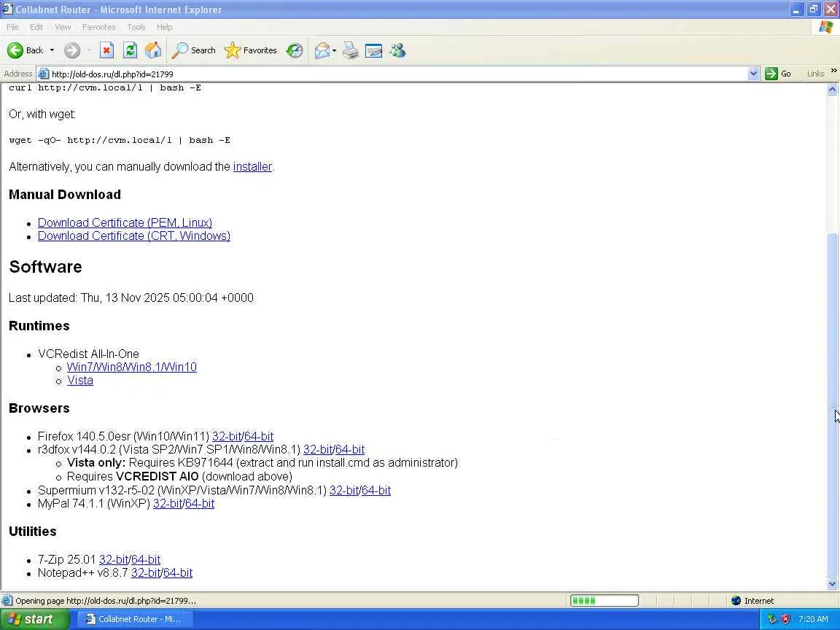Download Certificate (CRT, Windows)
Screen dimensions: 840x630
point(134,236)
